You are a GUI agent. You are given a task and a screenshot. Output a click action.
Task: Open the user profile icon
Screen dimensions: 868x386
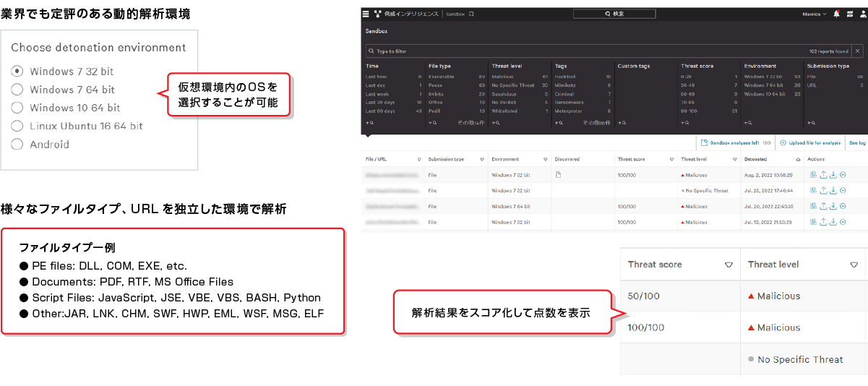click(861, 14)
